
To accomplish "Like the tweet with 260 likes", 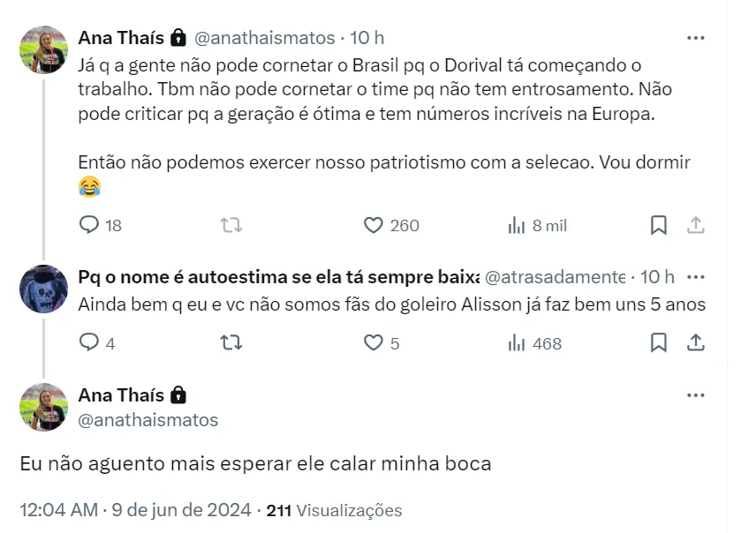I will tap(374, 225).
